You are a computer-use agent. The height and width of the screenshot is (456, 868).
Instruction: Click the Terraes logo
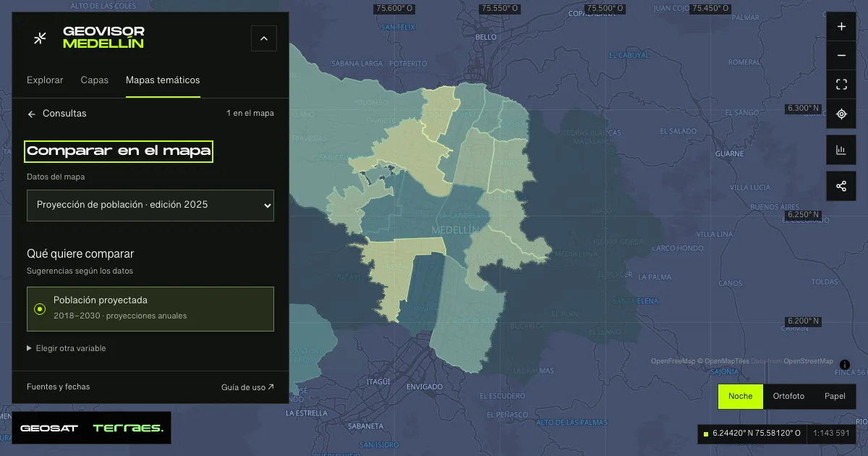click(x=128, y=428)
